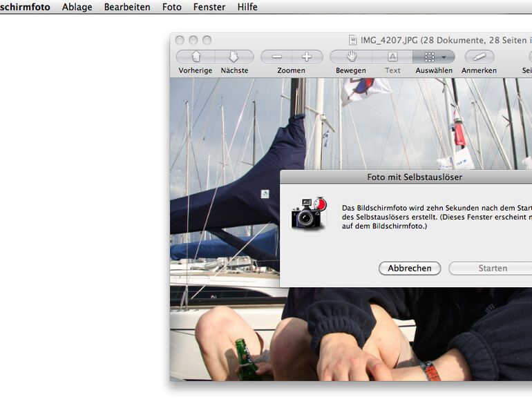Open the Hilfe menu
The height and width of the screenshot is (399, 532).
(x=247, y=7)
